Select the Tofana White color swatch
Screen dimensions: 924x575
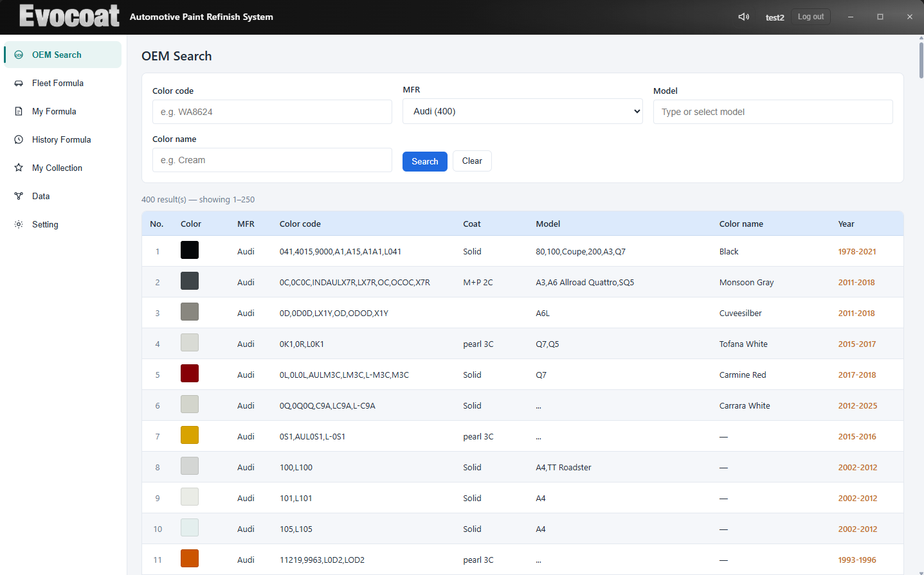click(190, 342)
